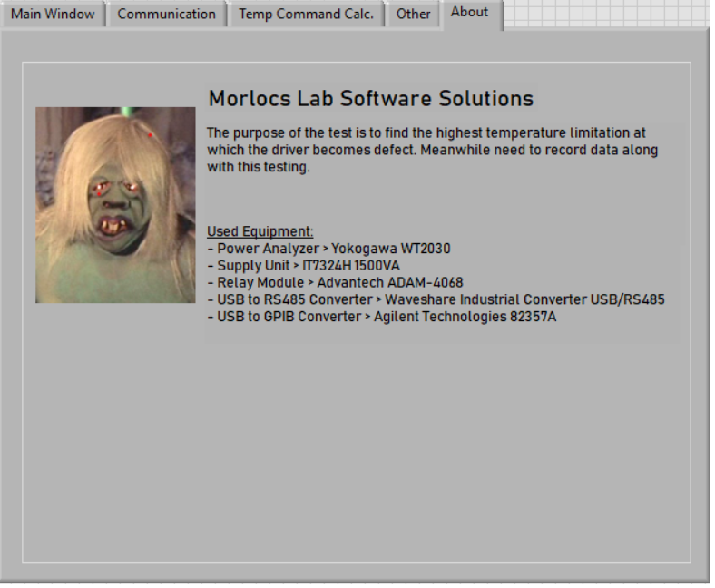Open the Communication tab
Viewport: 715px width, 588px height.
point(166,15)
